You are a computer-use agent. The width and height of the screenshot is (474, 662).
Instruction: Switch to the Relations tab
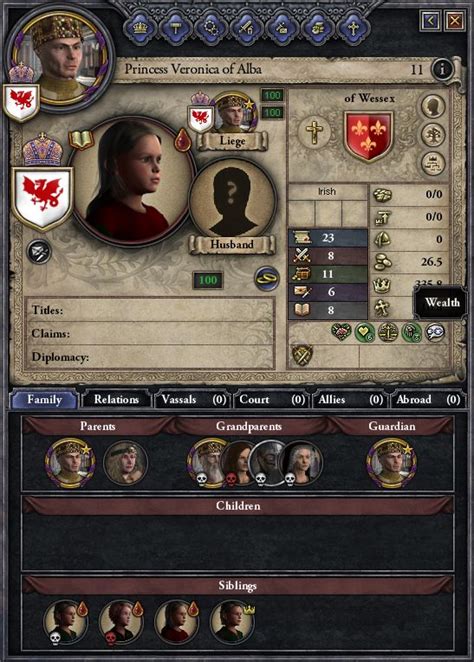pos(116,399)
